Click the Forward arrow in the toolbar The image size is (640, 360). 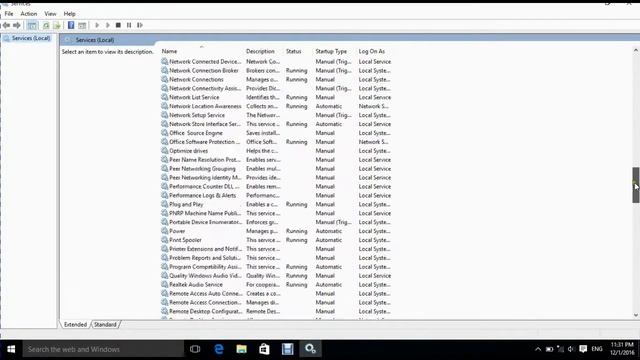click(17, 25)
